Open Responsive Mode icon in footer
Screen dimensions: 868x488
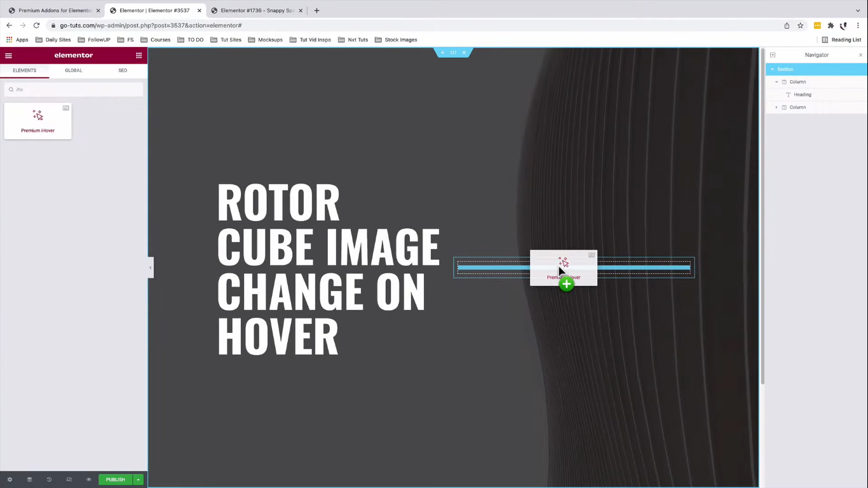(x=69, y=480)
